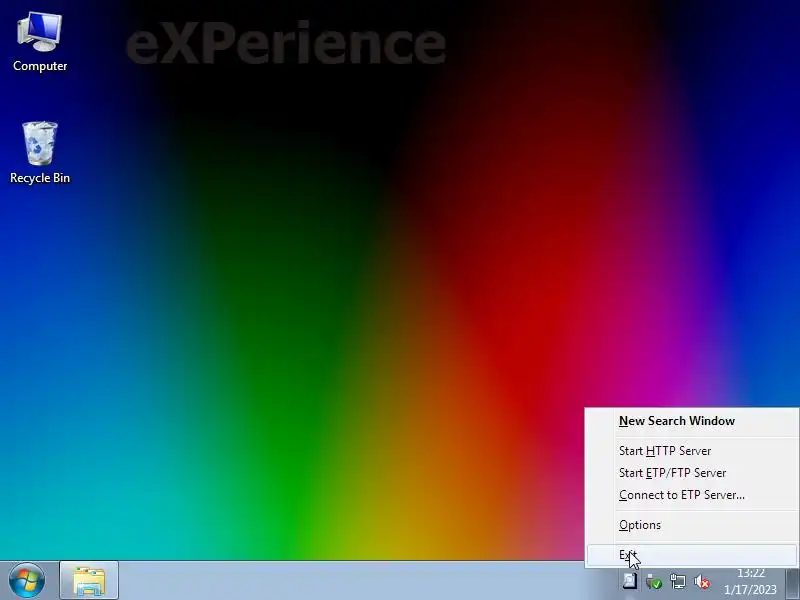Click the Everything search tray icon
This screenshot has width=800, height=600.
[x=630, y=581]
